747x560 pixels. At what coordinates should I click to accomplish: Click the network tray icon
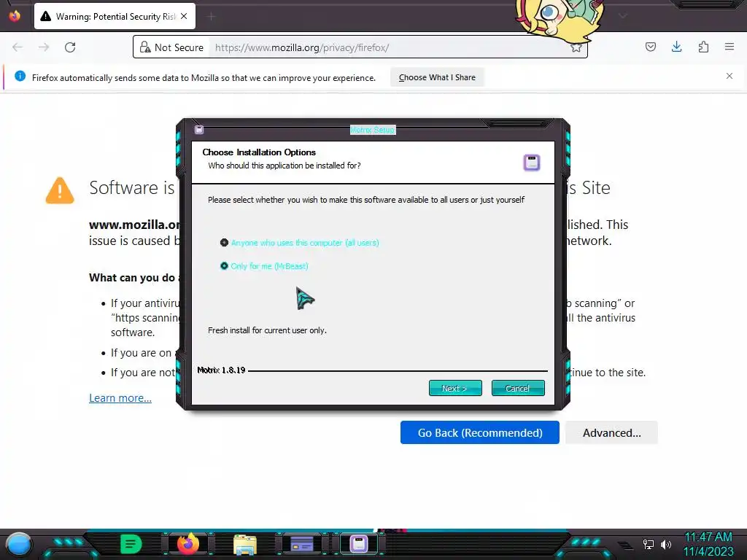click(648, 544)
